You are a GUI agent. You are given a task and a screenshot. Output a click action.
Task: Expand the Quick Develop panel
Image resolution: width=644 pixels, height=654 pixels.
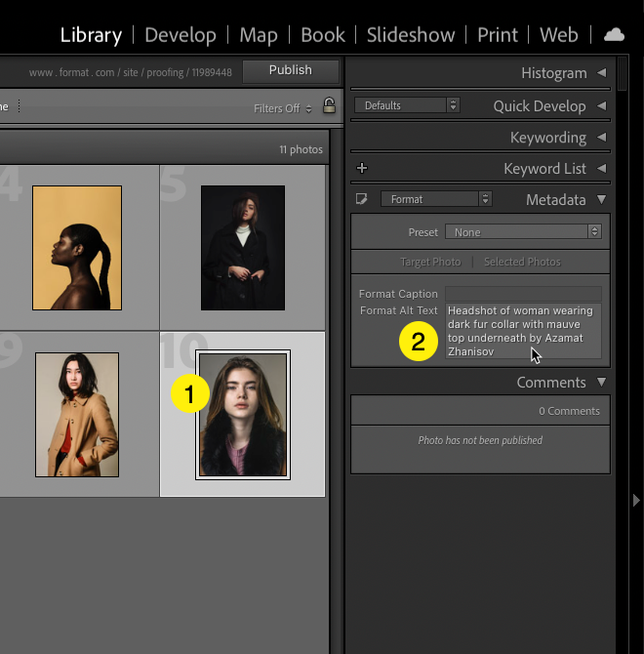click(x=601, y=105)
